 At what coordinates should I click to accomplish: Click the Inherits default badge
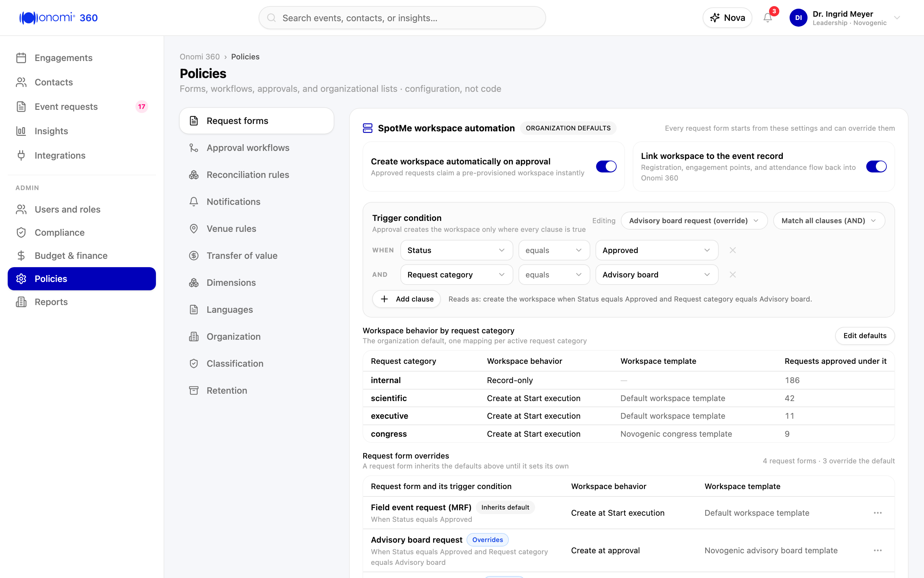click(x=505, y=507)
